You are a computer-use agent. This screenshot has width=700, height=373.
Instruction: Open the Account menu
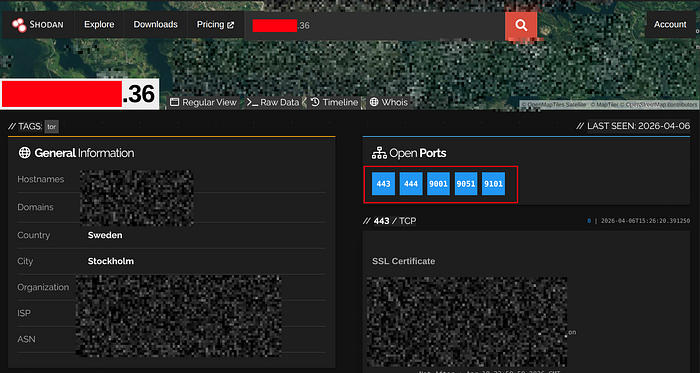[x=670, y=25]
